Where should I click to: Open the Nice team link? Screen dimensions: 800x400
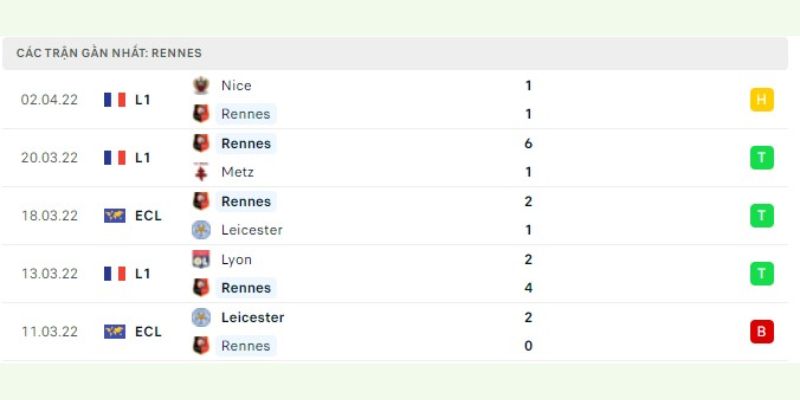[x=236, y=86]
